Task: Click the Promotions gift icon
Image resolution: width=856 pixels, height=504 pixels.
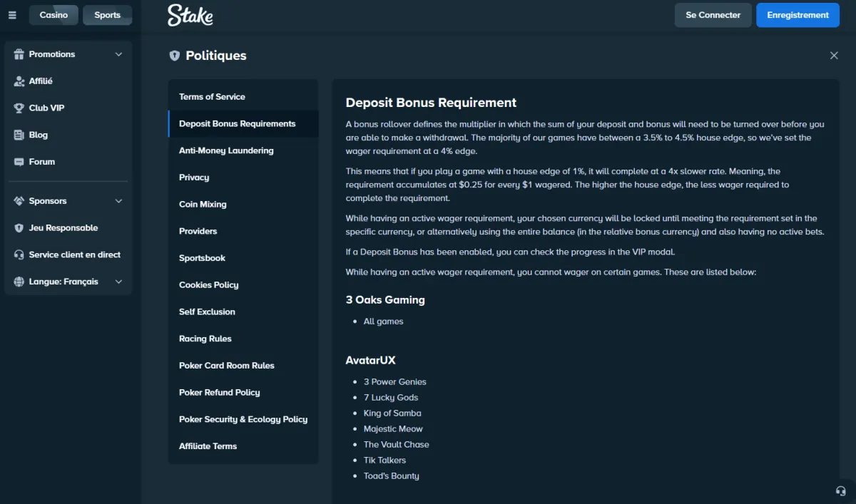Action: pos(19,54)
